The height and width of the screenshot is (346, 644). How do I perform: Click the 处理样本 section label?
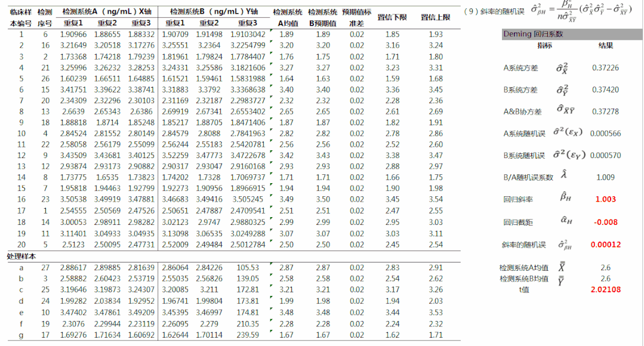point(22,256)
